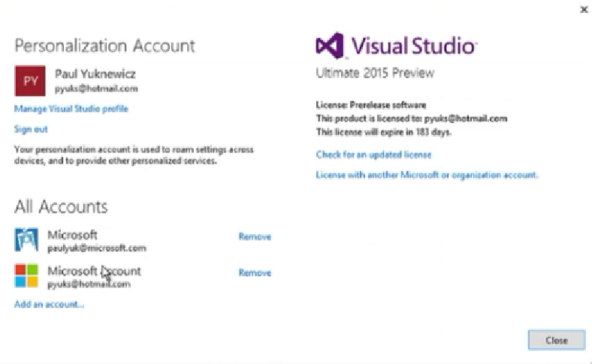The image size is (592, 364).
Task: Select pyuks@hotmail.com under Paul Yuknewicz
Action: tap(96, 89)
